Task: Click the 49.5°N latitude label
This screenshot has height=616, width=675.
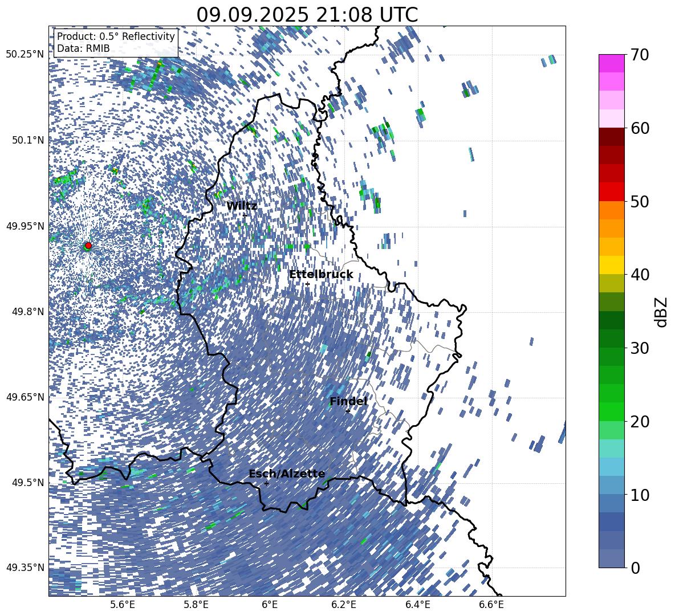Action: [27, 482]
